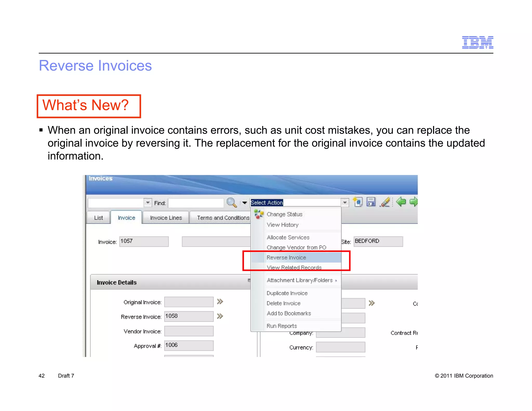This screenshot has height=411, width=532.
Task: Click the Clear Changes eraser icon
Action: click(x=385, y=202)
